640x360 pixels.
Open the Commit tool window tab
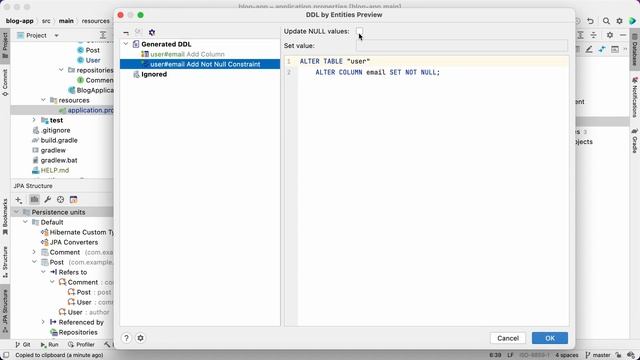[x=5, y=82]
